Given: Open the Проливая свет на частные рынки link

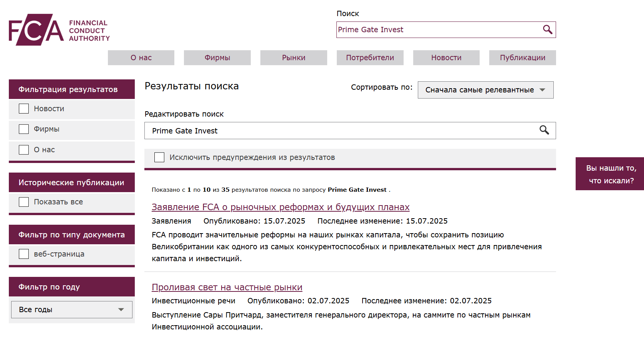Looking at the screenshot, I should tap(227, 287).
